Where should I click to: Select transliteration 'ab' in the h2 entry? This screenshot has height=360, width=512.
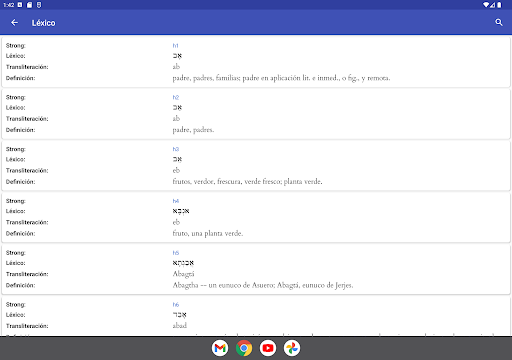[176, 119]
